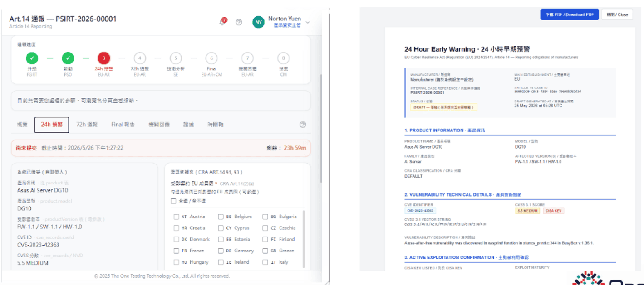Click Asus AI Server DG10 in left card
Screen dimensions: 644x285
pyautogui.click(x=43, y=190)
